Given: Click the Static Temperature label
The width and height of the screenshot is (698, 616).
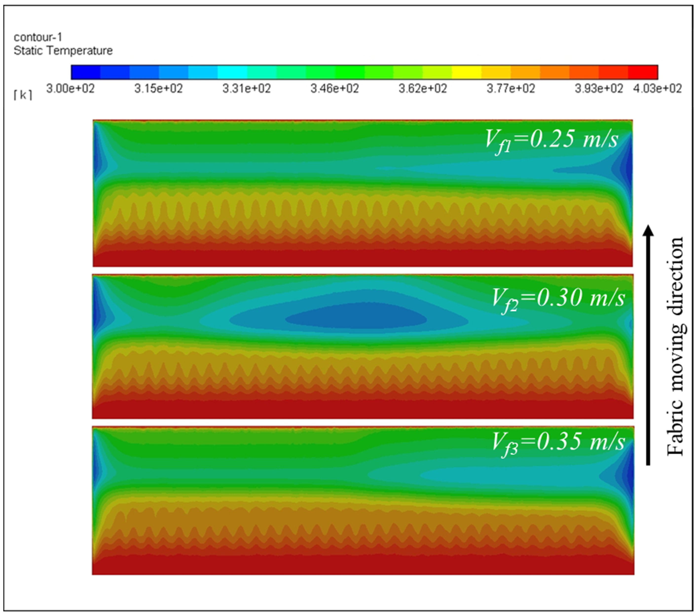Looking at the screenshot, I should click(63, 51).
